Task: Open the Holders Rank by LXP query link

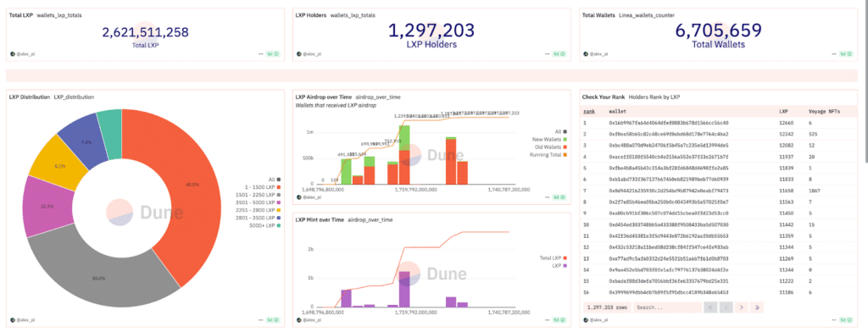Action: pos(654,97)
